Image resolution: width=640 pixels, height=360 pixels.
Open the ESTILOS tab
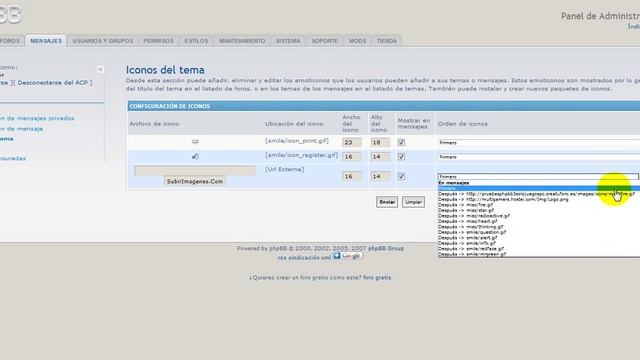tap(196, 41)
